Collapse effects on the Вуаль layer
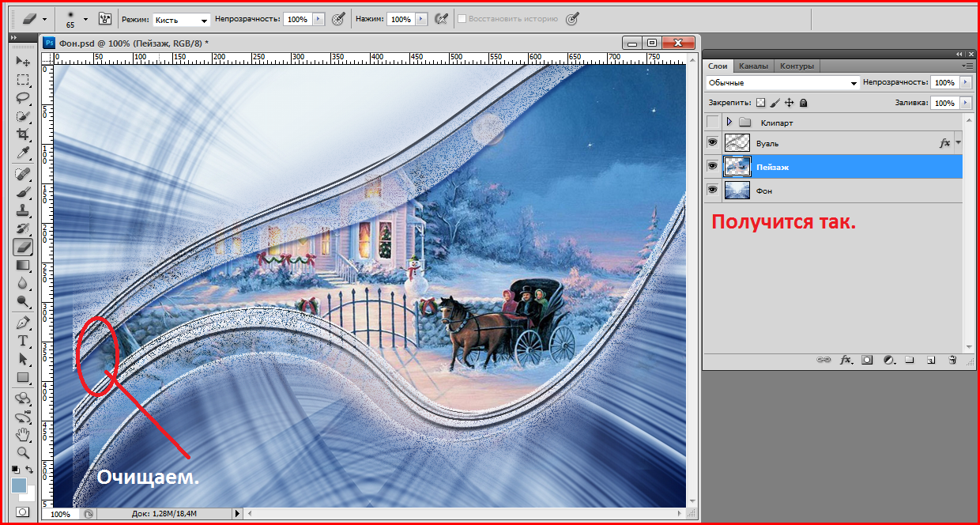Viewport: 980px width, 525px height. pos(959,143)
